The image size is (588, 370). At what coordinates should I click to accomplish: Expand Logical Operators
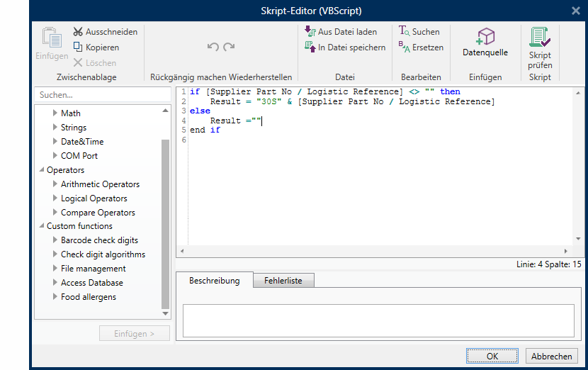coord(55,198)
